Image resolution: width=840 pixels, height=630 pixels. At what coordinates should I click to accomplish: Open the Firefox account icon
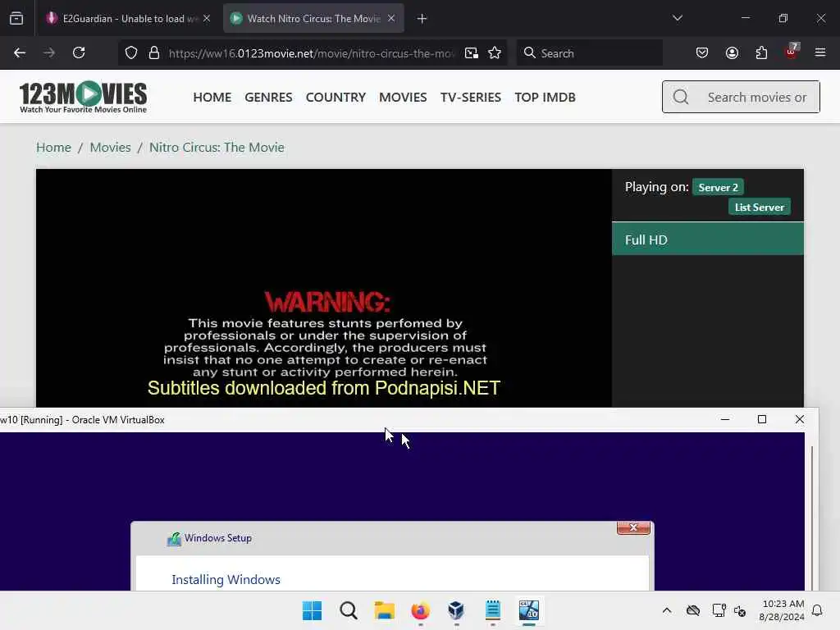tap(732, 53)
